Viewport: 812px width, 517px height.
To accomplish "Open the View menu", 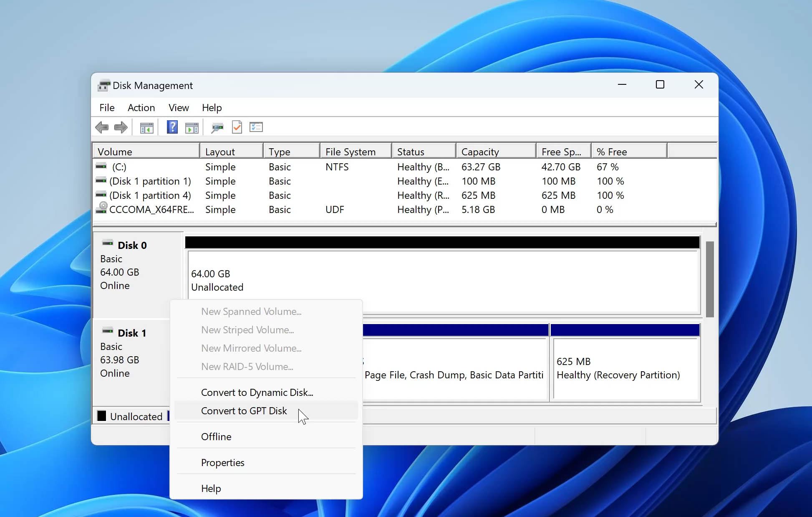I will [x=179, y=108].
